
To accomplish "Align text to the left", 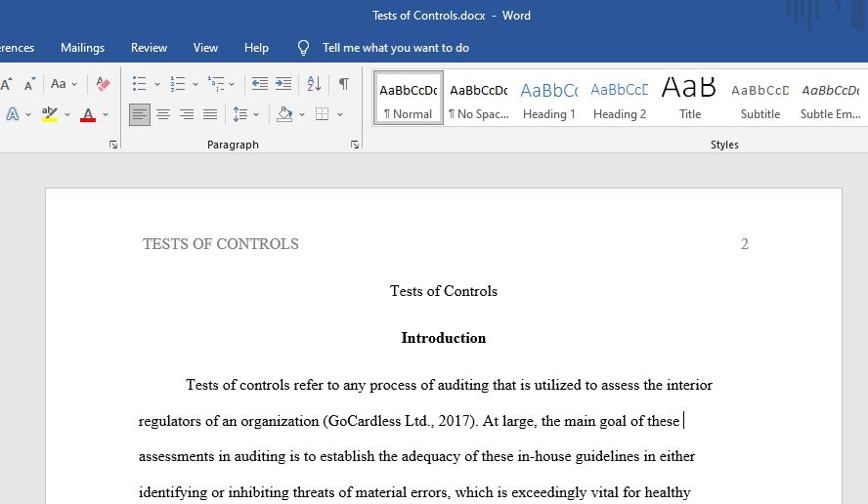I will (140, 114).
